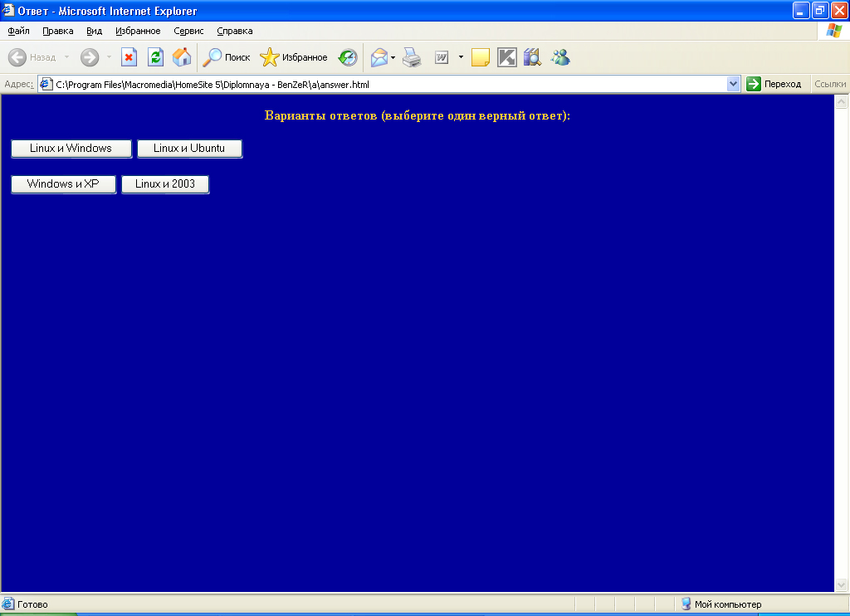Choose answer Windows и XP
The image size is (850, 616).
(63, 184)
